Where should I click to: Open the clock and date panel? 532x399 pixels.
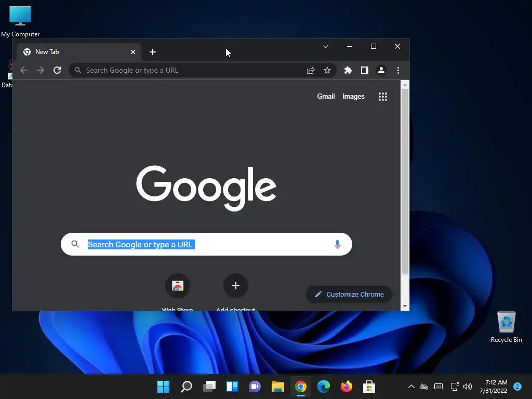coord(493,387)
